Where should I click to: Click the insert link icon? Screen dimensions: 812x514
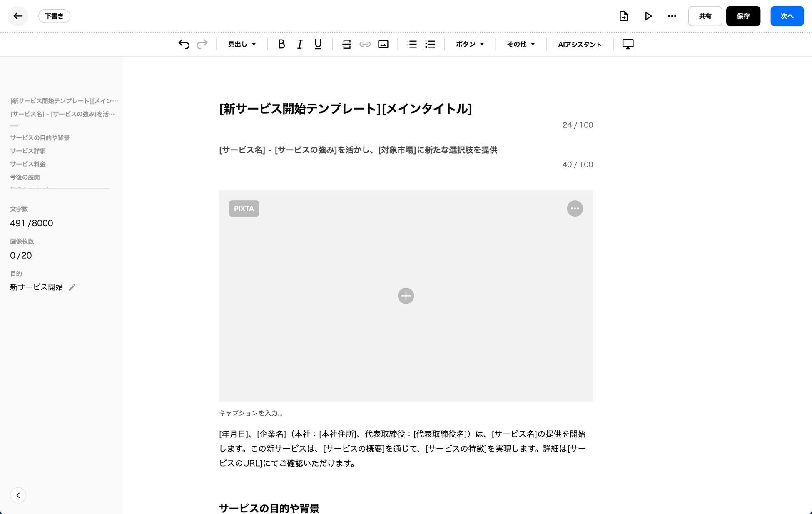[x=365, y=44]
